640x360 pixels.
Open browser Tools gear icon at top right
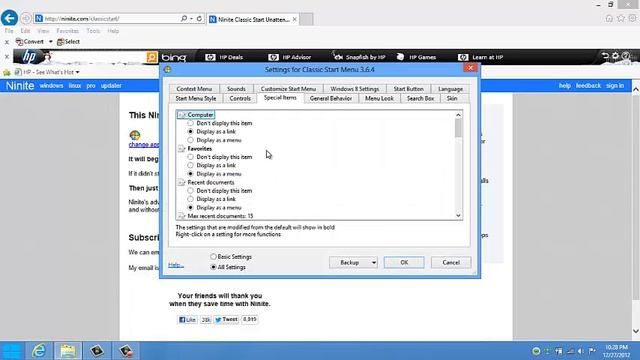coord(632,18)
